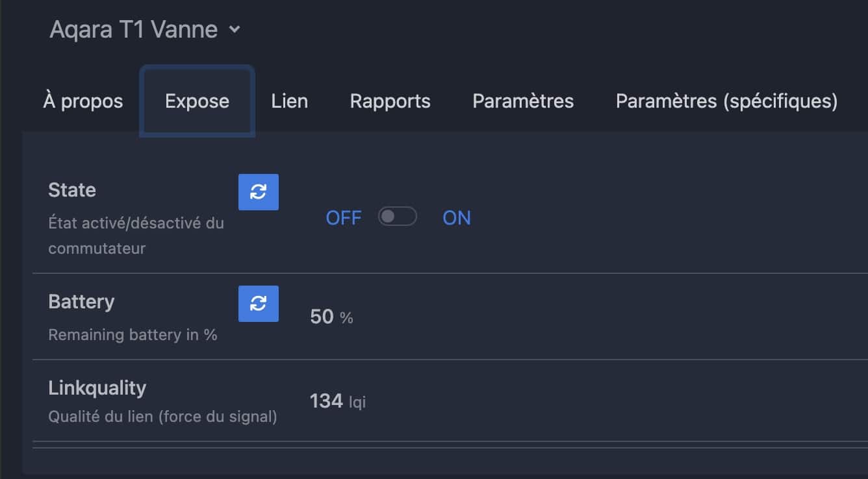Image resolution: width=868 pixels, height=479 pixels.
Task: Refresh the State value
Action: 259,192
